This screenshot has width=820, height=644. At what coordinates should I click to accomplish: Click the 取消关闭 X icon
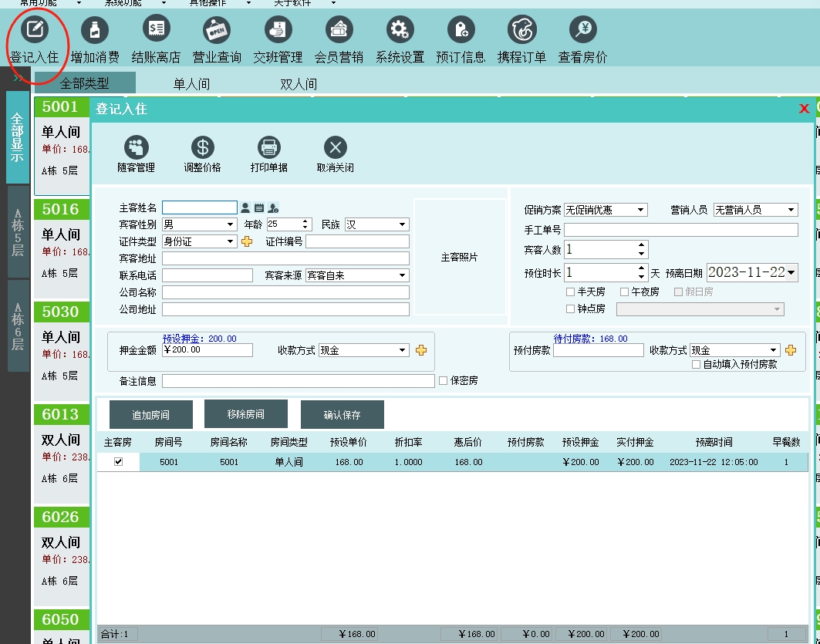(335, 147)
